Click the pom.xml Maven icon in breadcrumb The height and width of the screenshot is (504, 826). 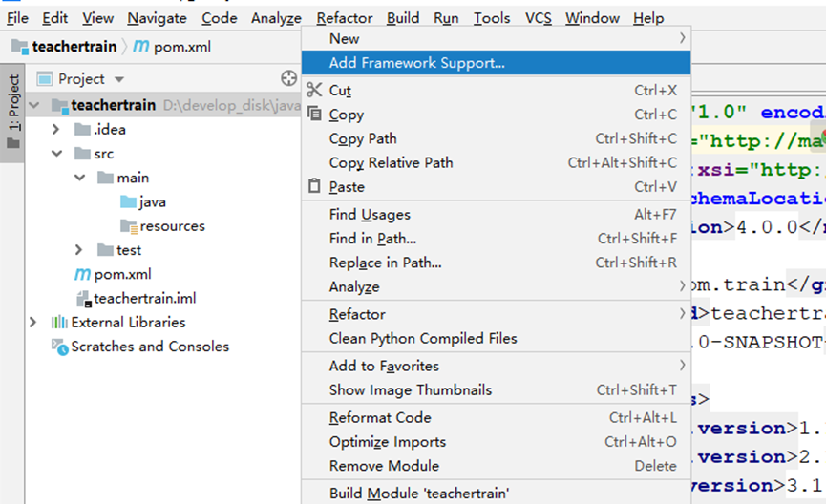[x=140, y=47]
